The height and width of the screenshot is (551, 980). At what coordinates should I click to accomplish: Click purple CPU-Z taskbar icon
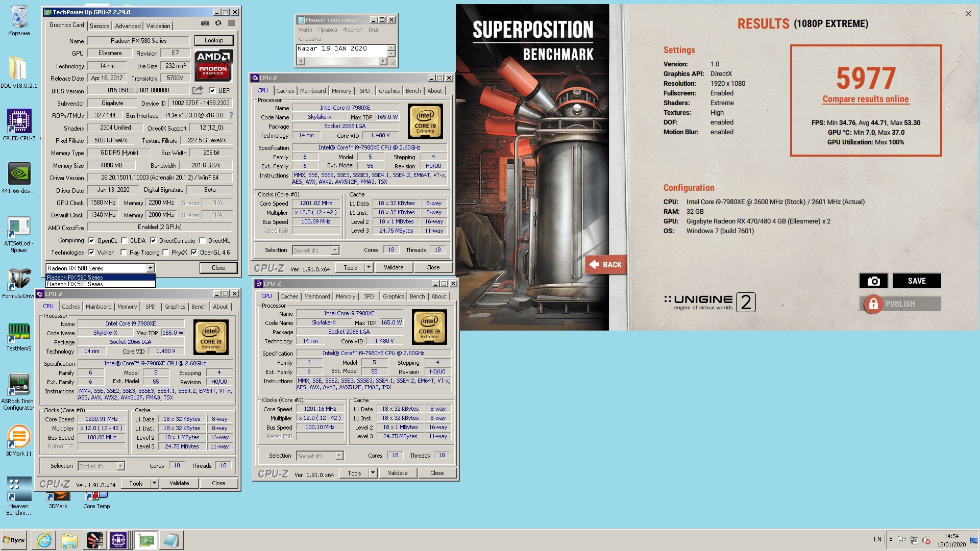[x=118, y=540]
